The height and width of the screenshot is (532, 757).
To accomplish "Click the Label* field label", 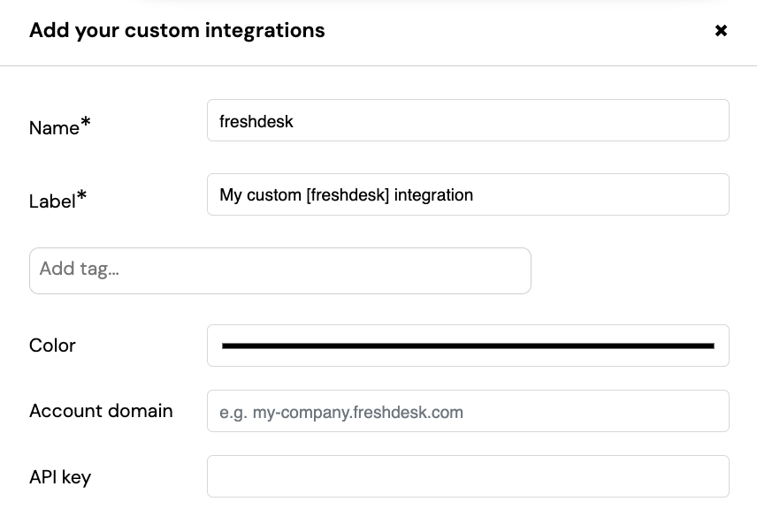I will point(58,201).
